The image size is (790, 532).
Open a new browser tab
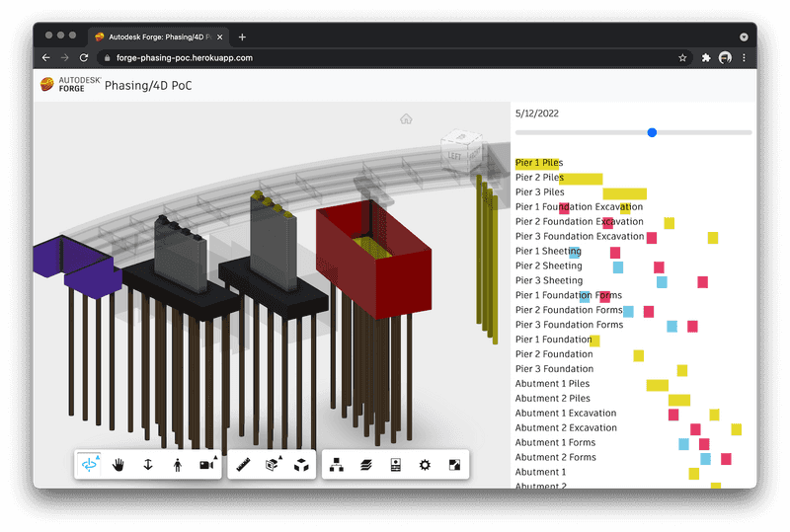(242, 37)
